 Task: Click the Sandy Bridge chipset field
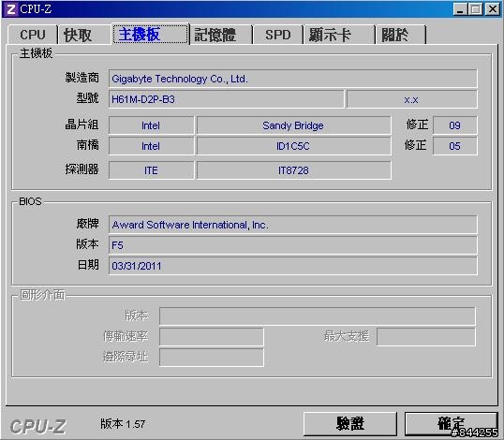tap(294, 125)
